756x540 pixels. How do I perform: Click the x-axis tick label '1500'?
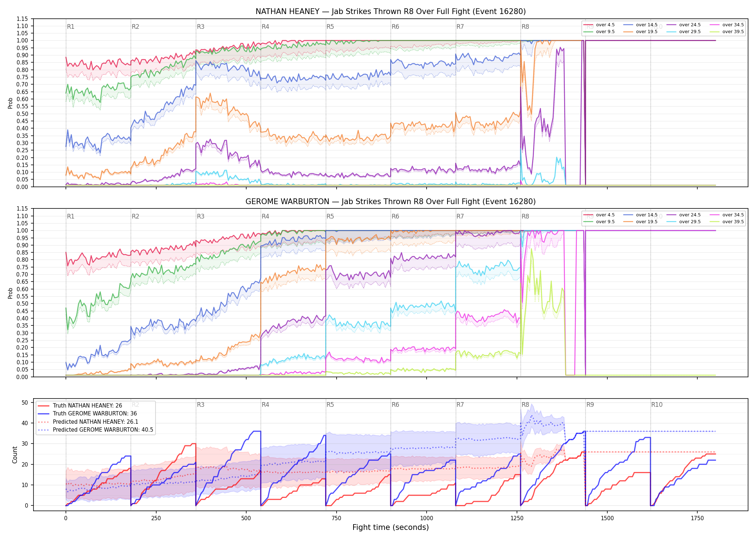pos(607,518)
